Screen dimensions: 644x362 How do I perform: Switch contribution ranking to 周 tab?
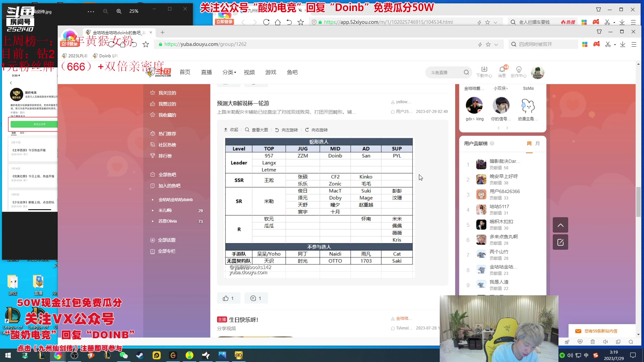529,143
